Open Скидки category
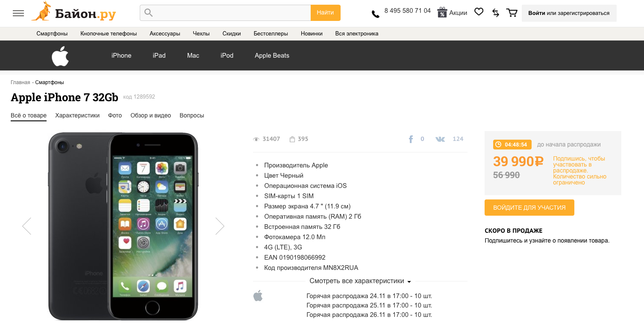 pyautogui.click(x=232, y=33)
